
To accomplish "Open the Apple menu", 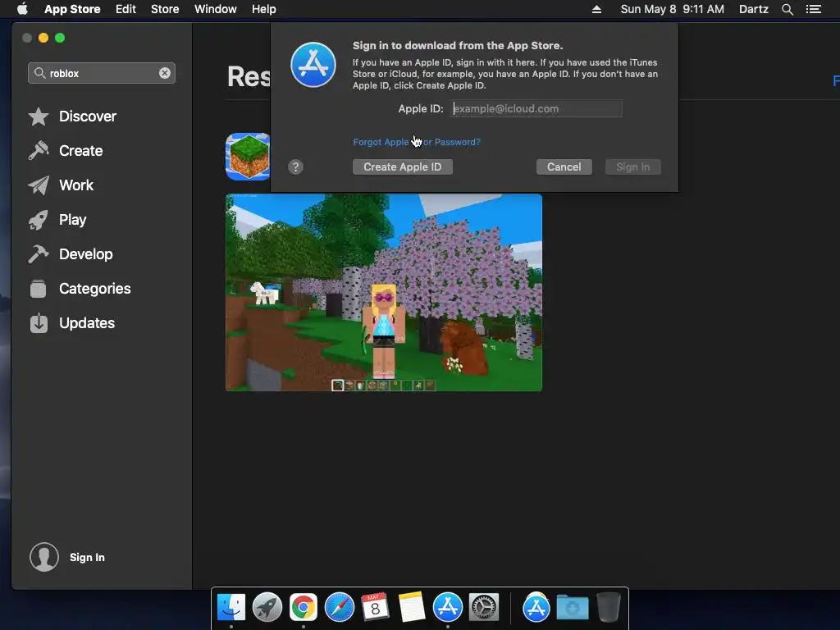I will [x=22, y=9].
